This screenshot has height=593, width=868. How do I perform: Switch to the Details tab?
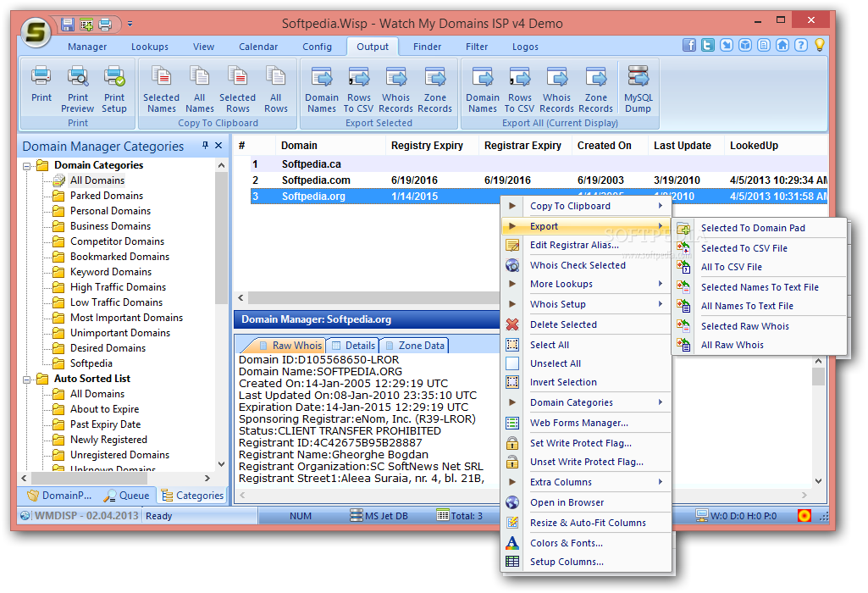click(353, 346)
